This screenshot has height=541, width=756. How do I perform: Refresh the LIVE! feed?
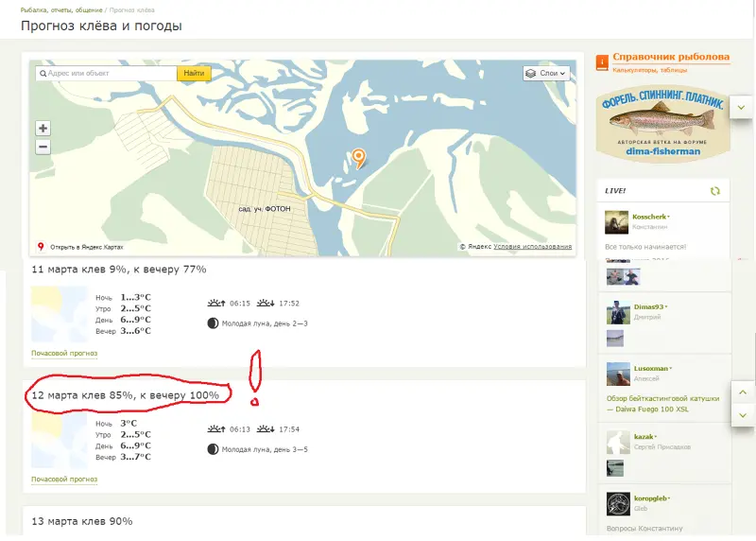(715, 190)
